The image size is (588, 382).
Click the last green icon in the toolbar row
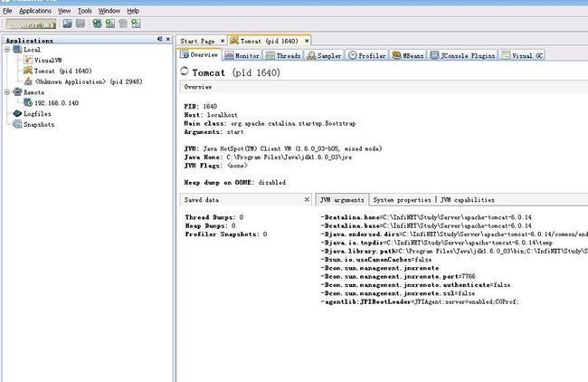[x=136, y=24]
